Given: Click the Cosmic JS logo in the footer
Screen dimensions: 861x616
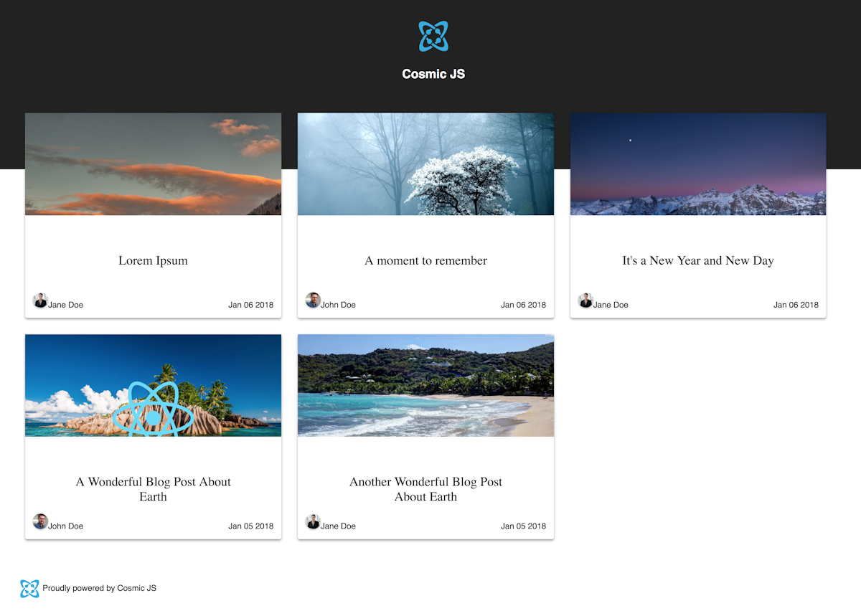Looking at the screenshot, I should tap(29, 588).
